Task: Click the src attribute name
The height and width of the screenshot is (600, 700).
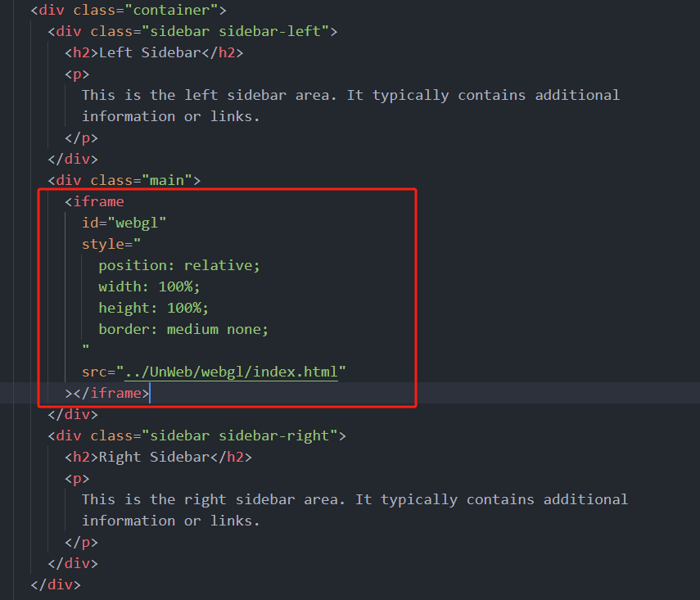Action: point(94,372)
